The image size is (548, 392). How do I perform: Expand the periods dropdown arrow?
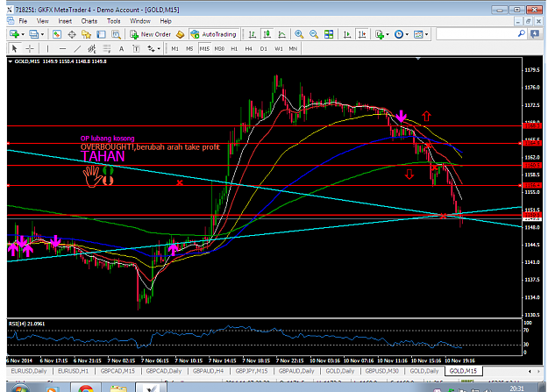coord(407,34)
